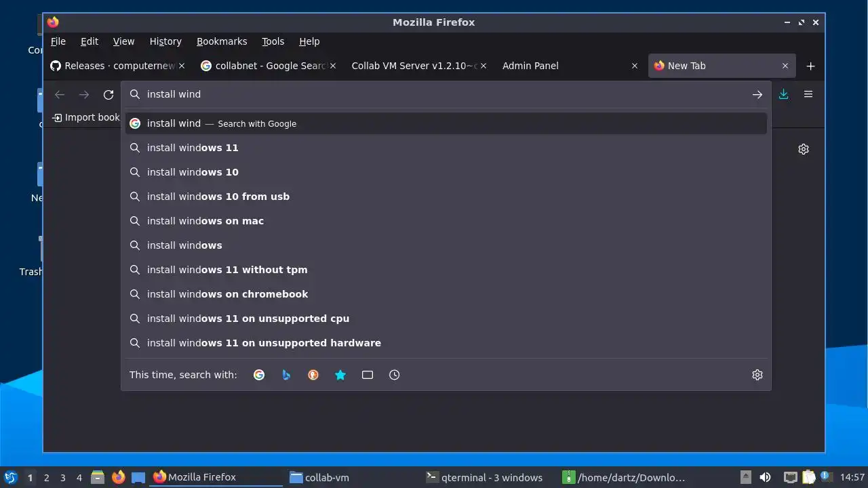Open the Firefox hamburger application menu

tap(808, 94)
